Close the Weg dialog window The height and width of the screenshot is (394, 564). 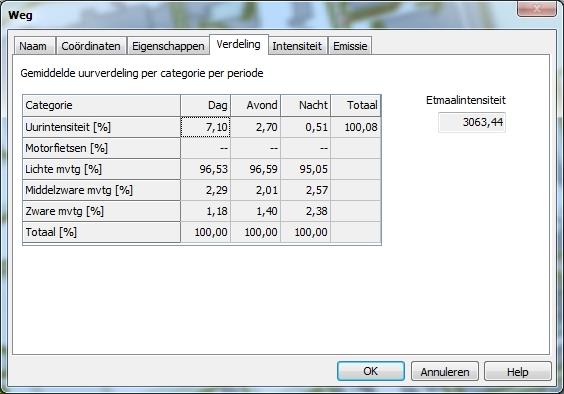point(536,9)
